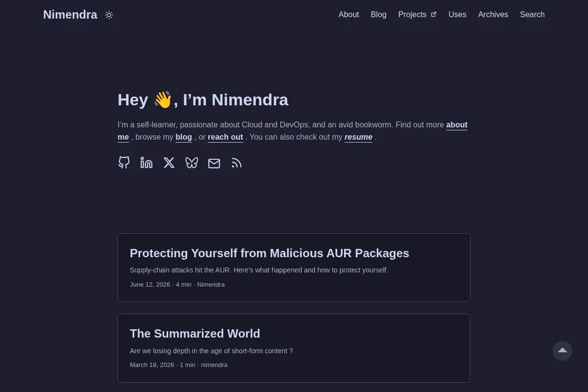
Task: Open the 'resume' link
Action: click(x=358, y=137)
